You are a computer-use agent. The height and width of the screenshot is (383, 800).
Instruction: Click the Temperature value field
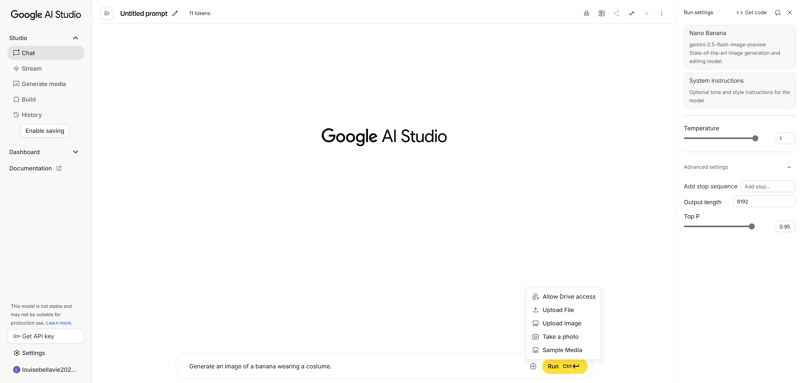[785, 138]
